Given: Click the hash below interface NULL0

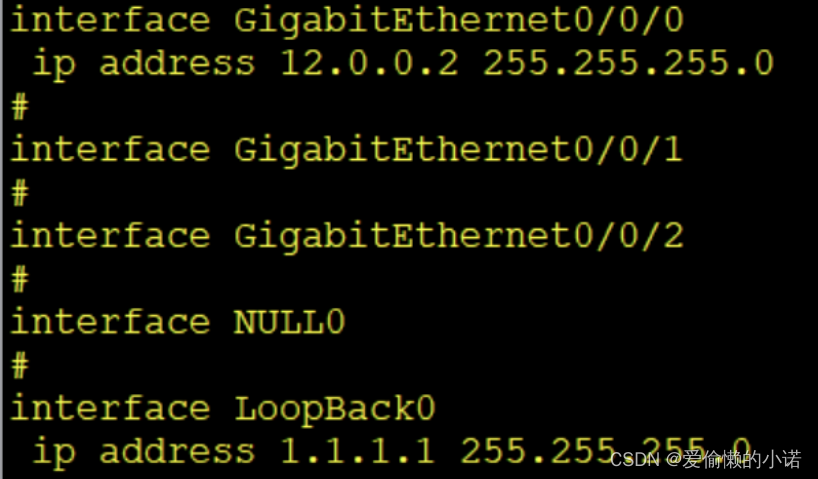Looking at the screenshot, I should [20, 365].
